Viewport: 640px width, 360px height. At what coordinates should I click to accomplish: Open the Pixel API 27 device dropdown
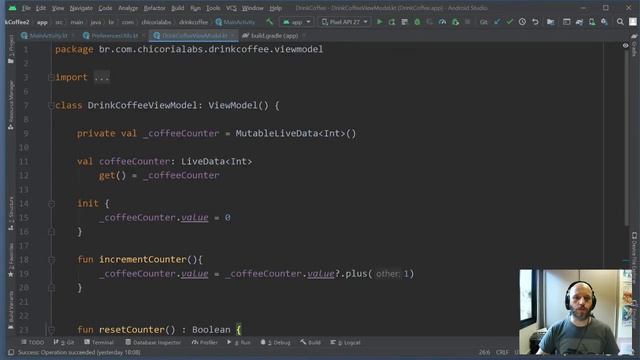pyautogui.click(x=344, y=22)
